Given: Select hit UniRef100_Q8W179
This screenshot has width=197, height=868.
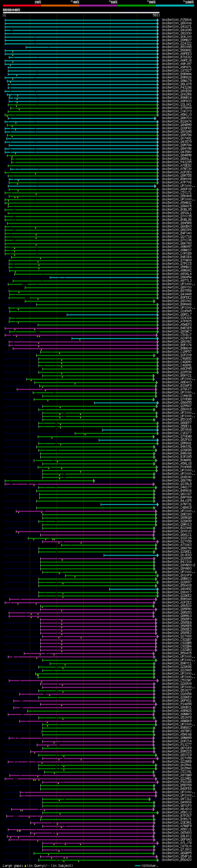Looking at the screenshot, I should [x=176, y=81].
